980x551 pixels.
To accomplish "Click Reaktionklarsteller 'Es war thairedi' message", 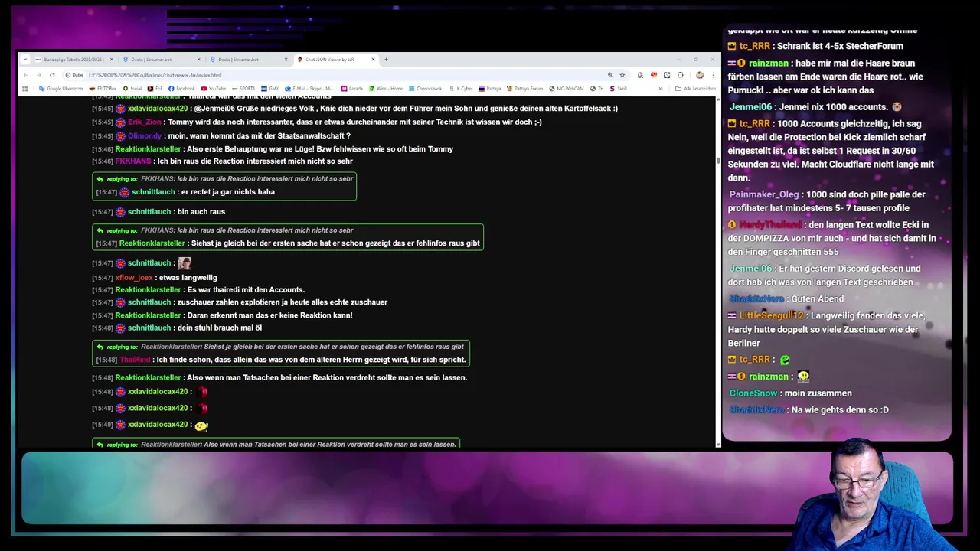I will point(198,289).
